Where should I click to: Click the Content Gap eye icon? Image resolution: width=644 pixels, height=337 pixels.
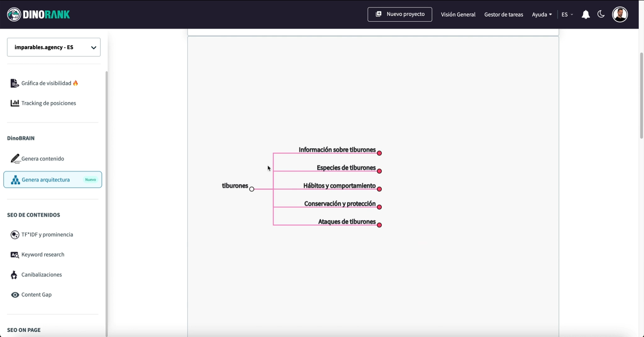(x=15, y=295)
